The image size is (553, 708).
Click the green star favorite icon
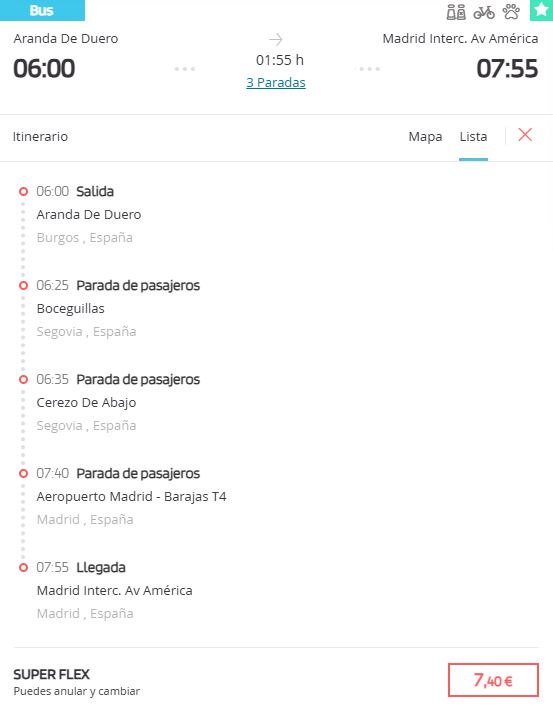(x=541, y=10)
